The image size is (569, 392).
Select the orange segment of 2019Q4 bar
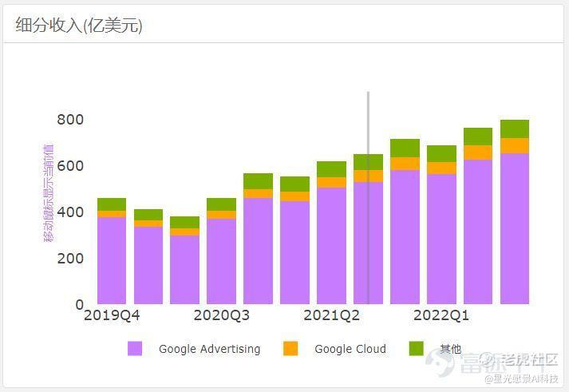click(x=112, y=214)
